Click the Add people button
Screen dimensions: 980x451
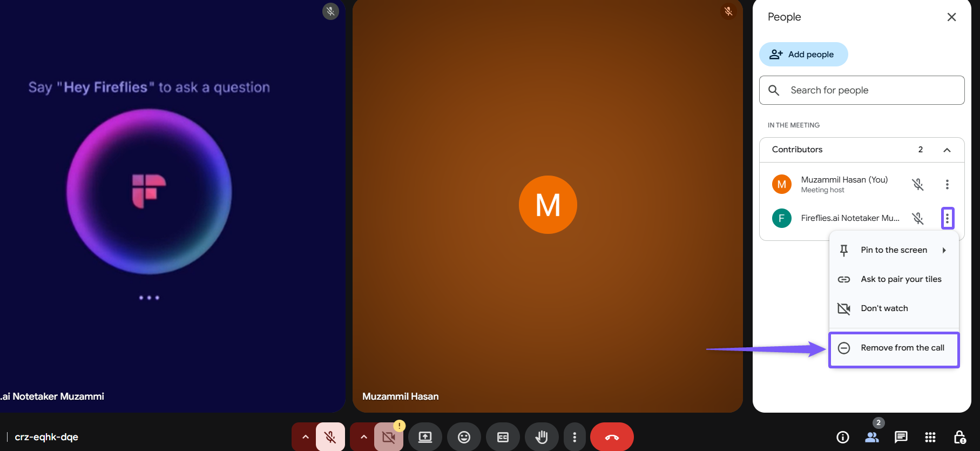pos(803,55)
